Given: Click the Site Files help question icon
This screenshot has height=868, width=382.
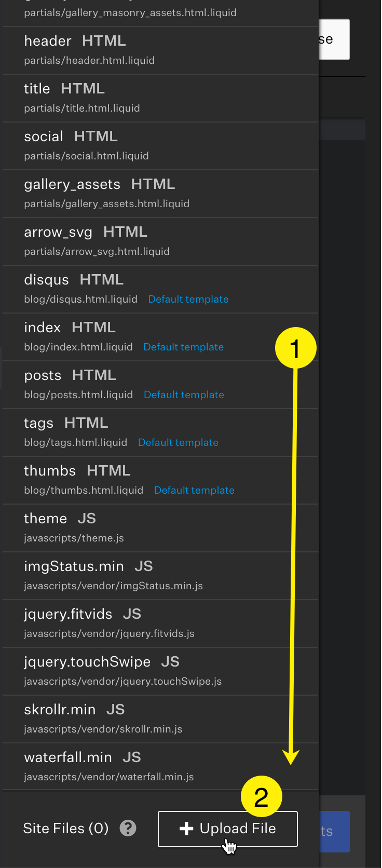Looking at the screenshot, I should tap(128, 828).
